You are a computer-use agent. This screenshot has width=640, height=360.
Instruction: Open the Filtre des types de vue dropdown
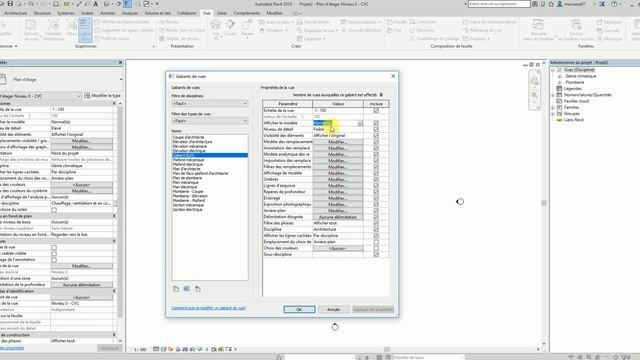pos(210,121)
